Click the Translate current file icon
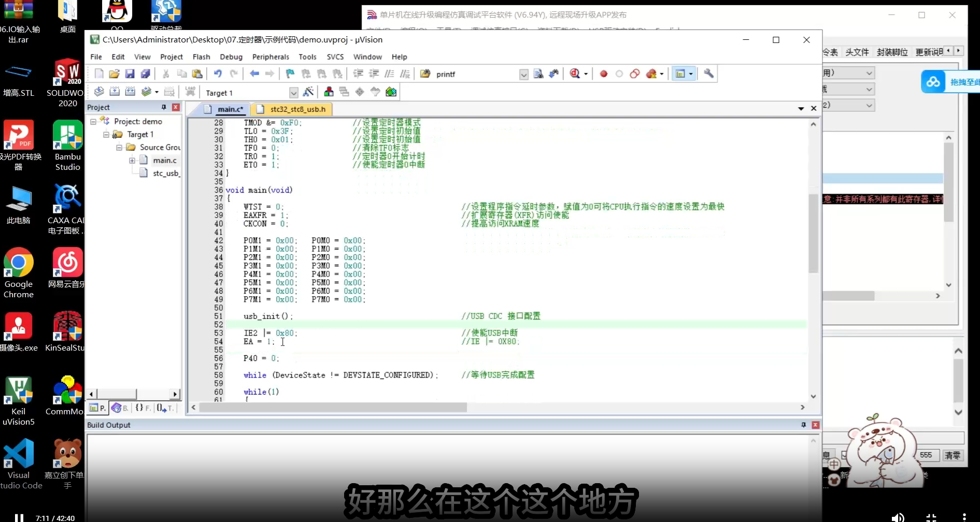Viewport: 980px width, 522px height. click(99, 92)
